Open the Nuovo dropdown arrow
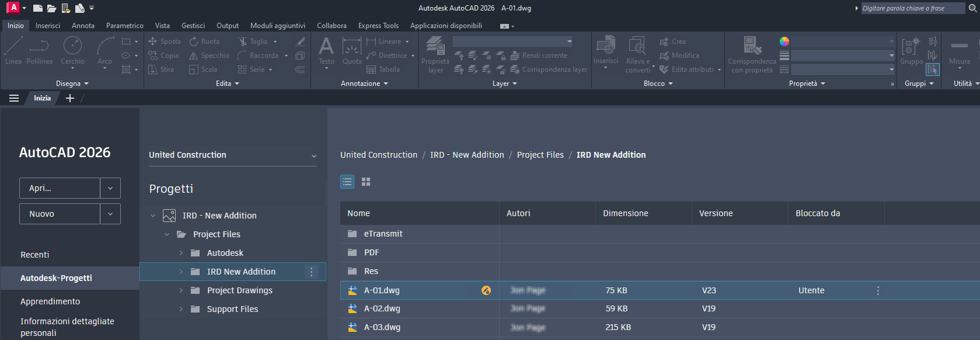 point(110,214)
